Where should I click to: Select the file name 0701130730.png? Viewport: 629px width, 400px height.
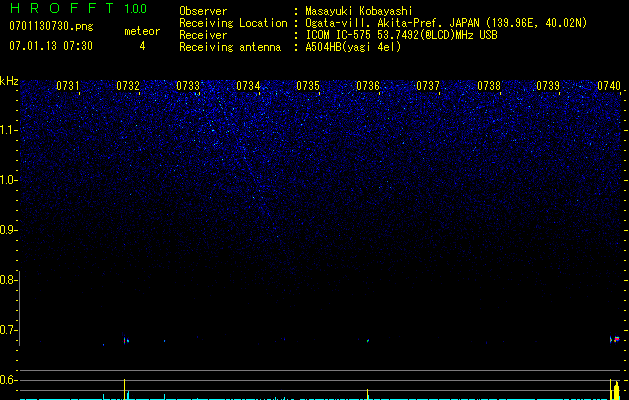[51, 27]
